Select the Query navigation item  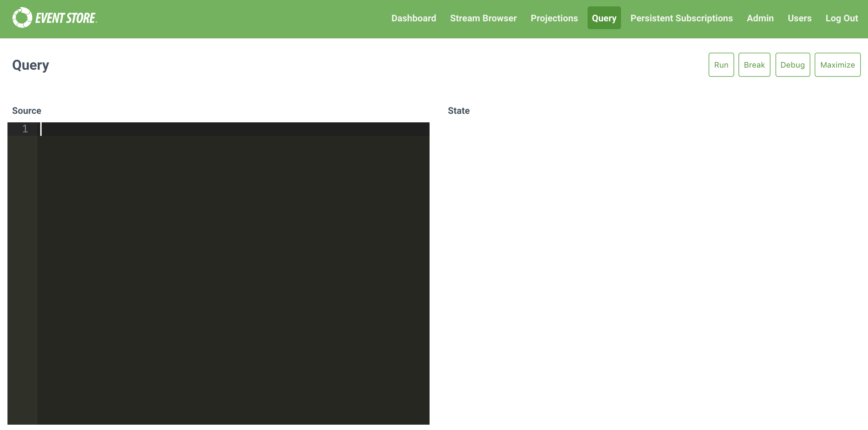pos(604,18)
